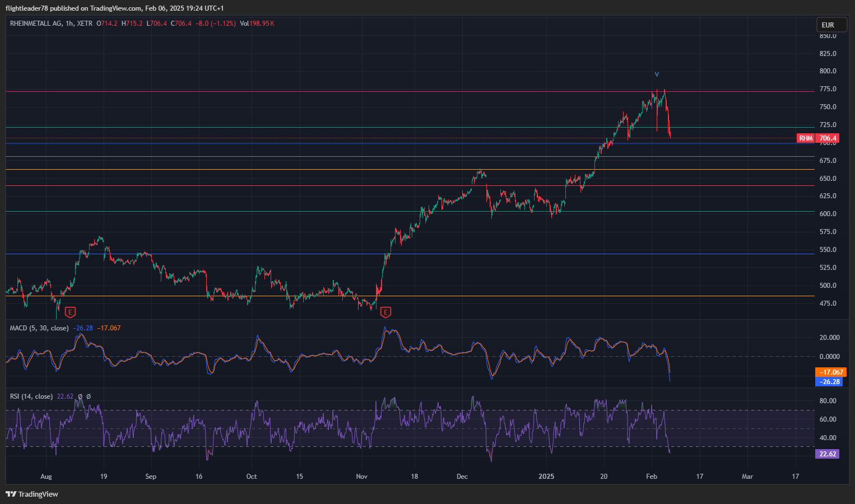Screen dimensions: 855x504
Task: Click the 20.000 MACD scale label
Action: [x=830, y=338]
